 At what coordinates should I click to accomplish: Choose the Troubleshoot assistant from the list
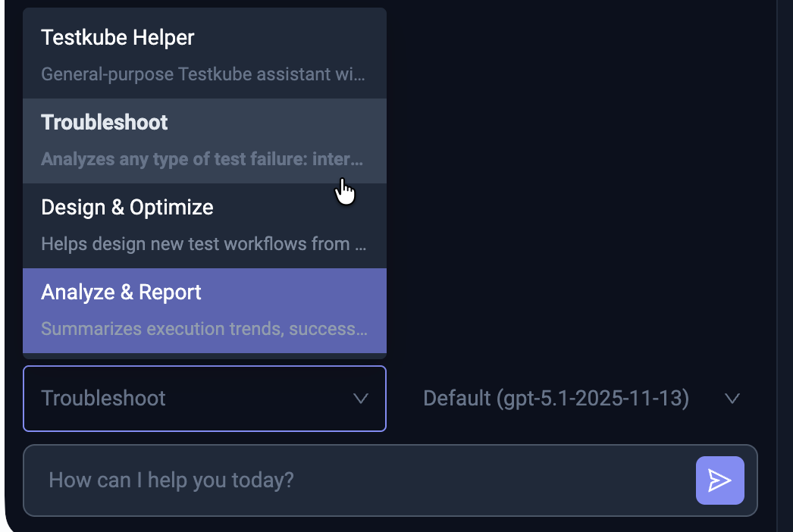pyautogui.click(x=205, y=140)
